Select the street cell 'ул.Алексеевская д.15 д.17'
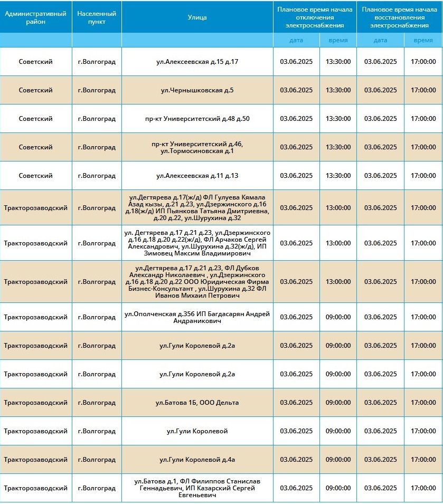Viewport: 443px width, 504px height. tap(197, 62)
